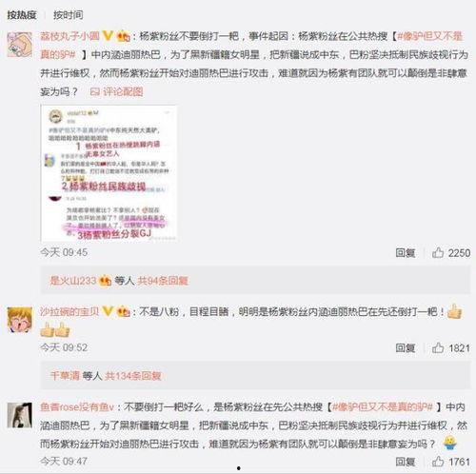Switch to 按热度 sorting tab
This screenshot has width=476, height=474.
22,15
